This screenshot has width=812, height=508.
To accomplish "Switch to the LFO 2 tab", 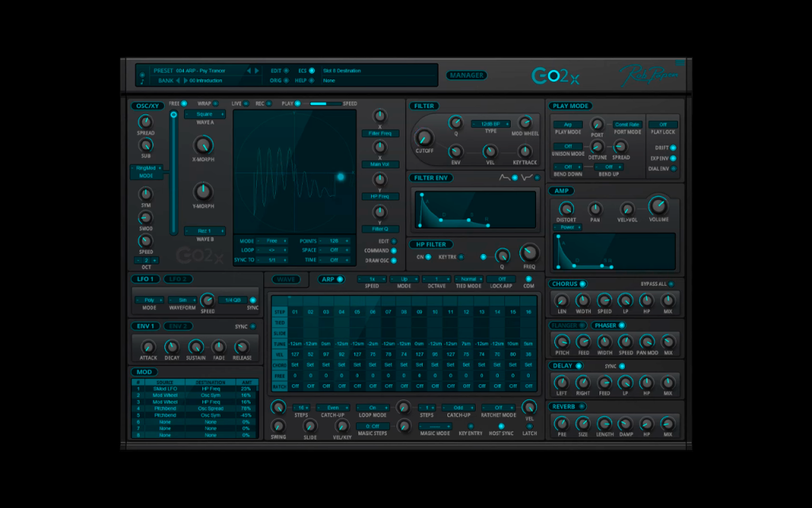I will (178, 279).
